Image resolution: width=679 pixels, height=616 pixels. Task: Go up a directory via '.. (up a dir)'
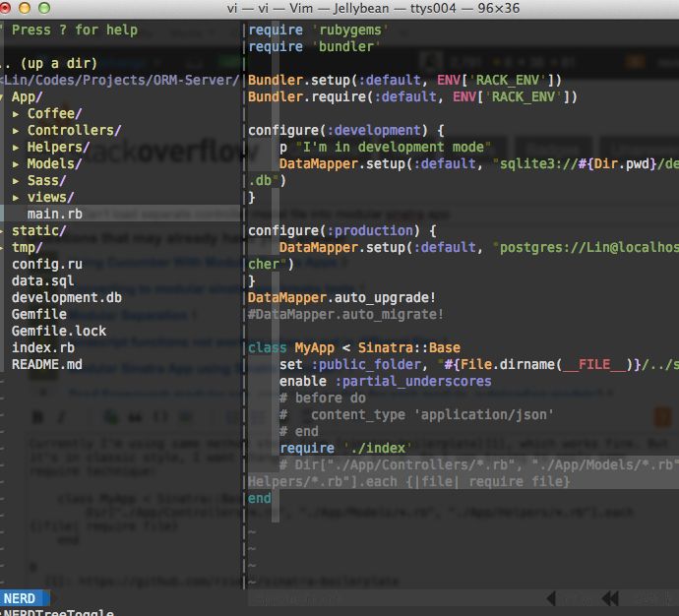coord(49,64)
